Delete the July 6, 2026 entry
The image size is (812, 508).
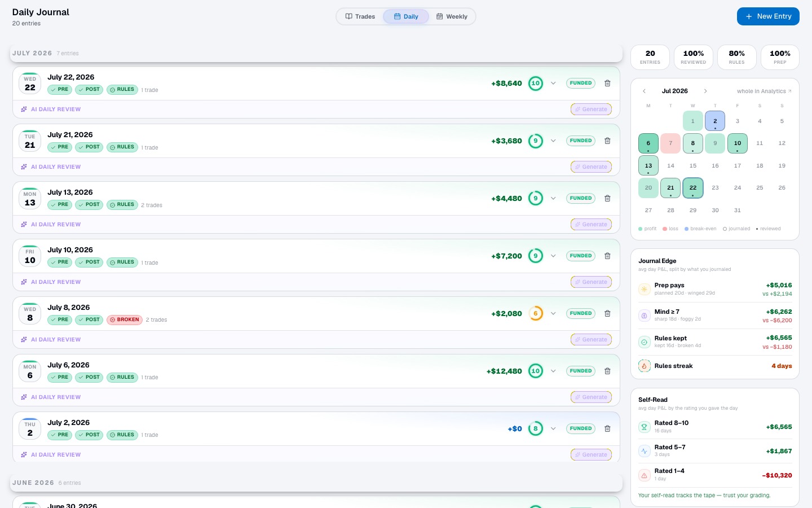607,371
